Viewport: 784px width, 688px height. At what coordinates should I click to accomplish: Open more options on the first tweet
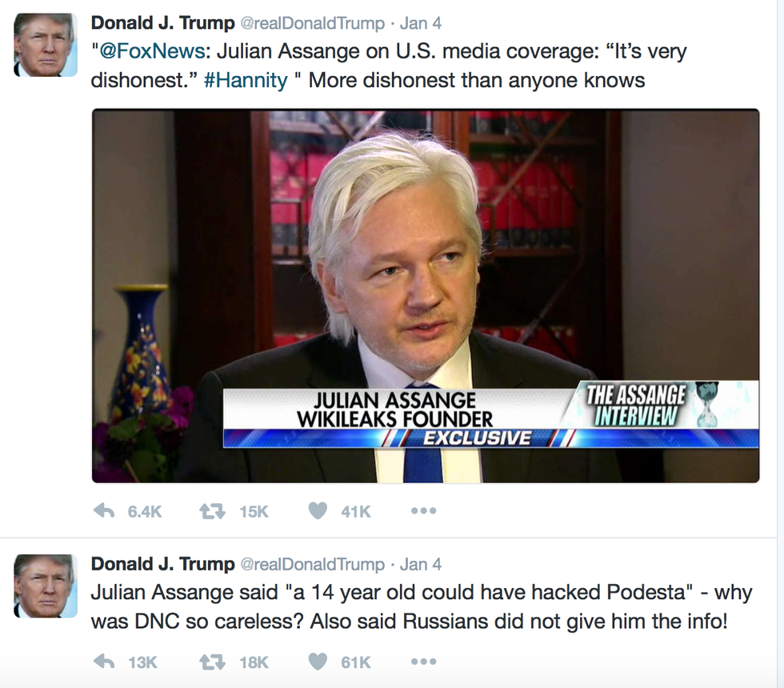click(x=423, y=511)
